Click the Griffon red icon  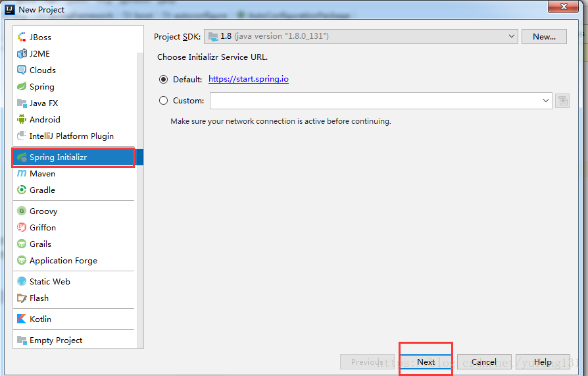tap(22, 228)
